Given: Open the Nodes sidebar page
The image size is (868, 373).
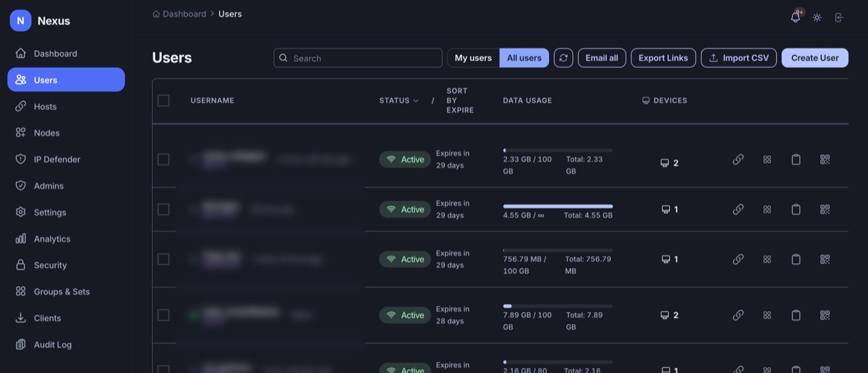Looking at the screenshot, I should (x=66, y=133).
